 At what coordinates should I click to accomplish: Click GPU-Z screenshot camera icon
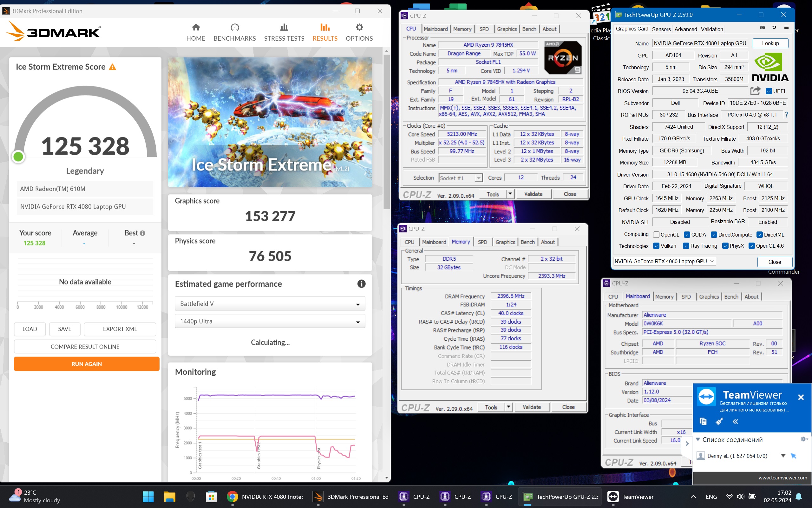(x=762, y=28)
